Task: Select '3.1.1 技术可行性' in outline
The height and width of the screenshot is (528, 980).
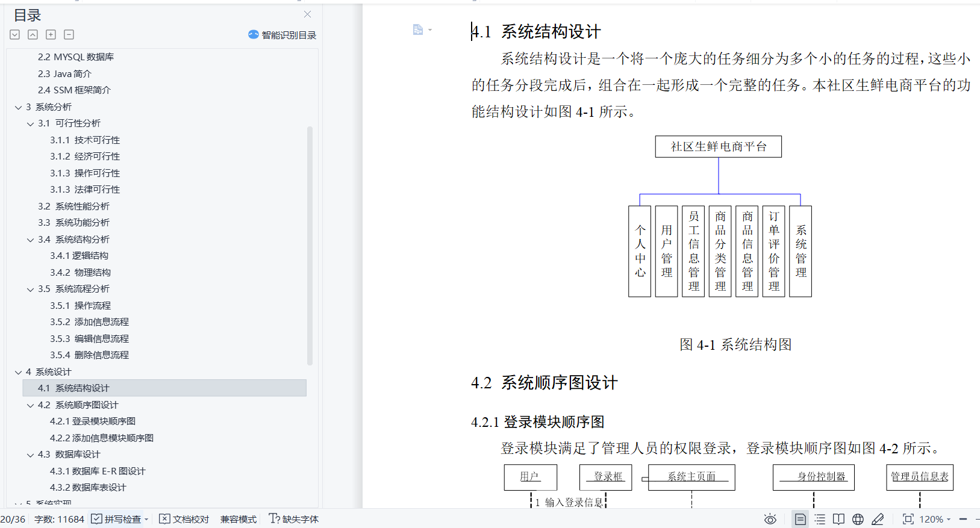Action: pyautogui.click(x=85, y=140)
